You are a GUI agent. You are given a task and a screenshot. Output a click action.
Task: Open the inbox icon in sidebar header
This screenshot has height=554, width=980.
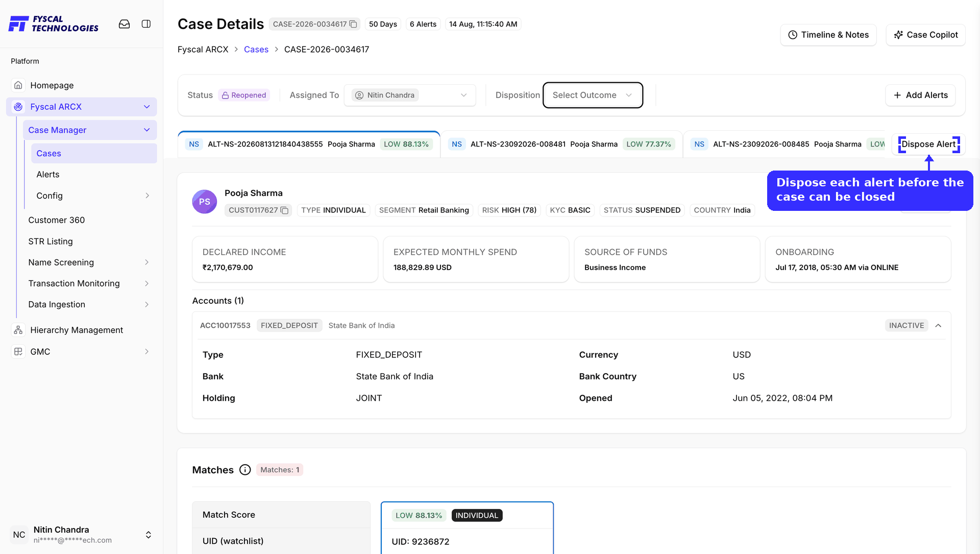pos(124,24)
